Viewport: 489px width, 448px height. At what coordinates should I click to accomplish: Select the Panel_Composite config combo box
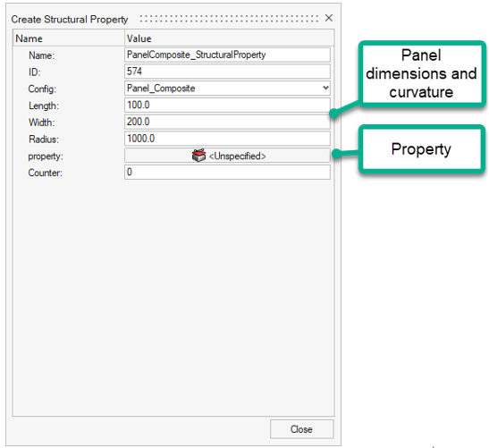tap(227, 89)
